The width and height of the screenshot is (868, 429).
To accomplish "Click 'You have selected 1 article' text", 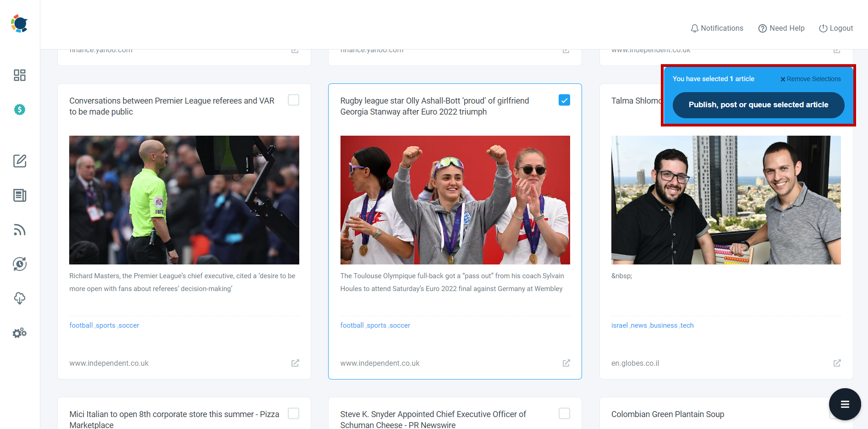I will [x=714, y=79].
